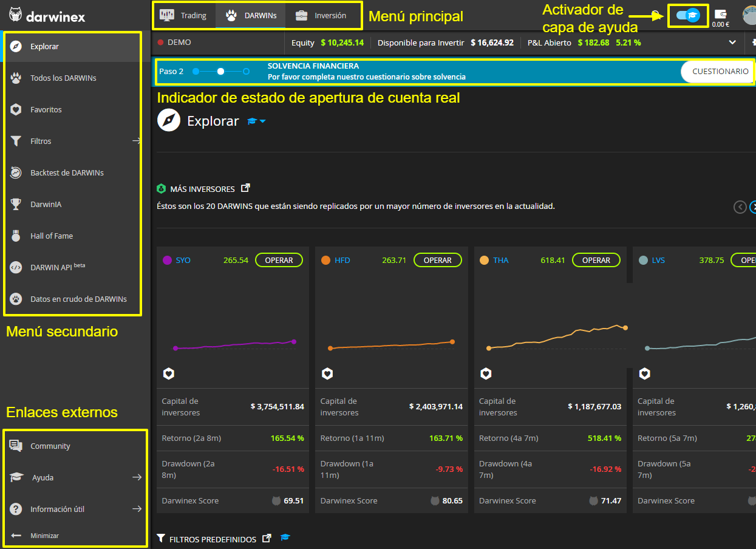Open MÁS INVERSORES external link icon
The width and height of the screenshot is (756, 549).
click(x=245, y=188)
